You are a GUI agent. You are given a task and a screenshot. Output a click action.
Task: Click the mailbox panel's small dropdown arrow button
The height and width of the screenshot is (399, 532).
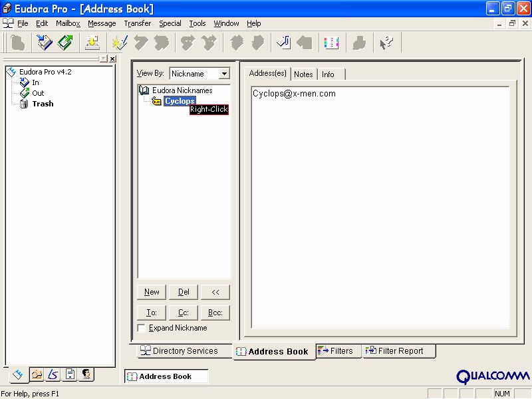pos(104,59)
